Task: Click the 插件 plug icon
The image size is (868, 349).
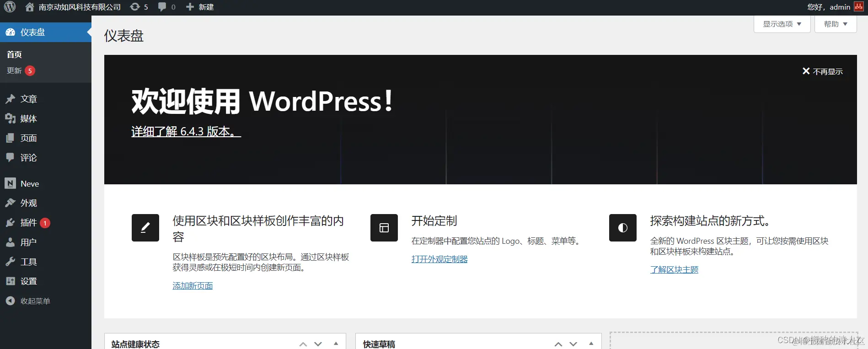Action: pos(10,222)
